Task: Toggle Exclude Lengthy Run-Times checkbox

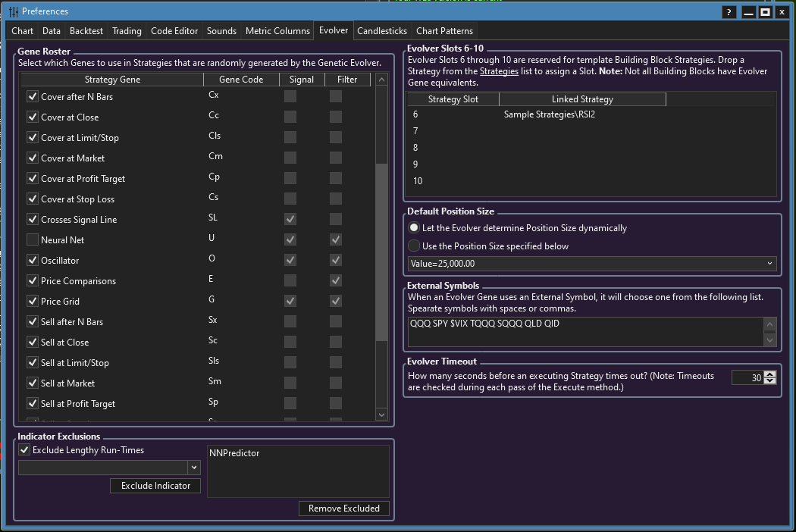Action: tap(24, 449)
